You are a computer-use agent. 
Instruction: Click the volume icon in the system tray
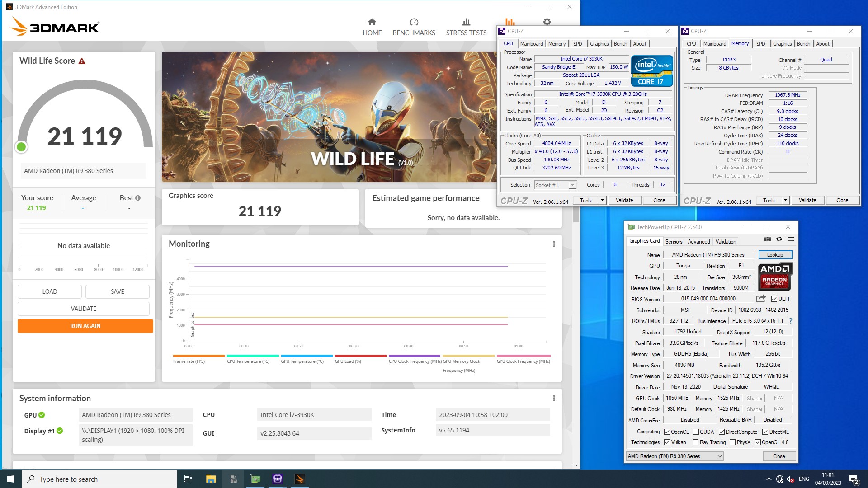coord(791,479)
